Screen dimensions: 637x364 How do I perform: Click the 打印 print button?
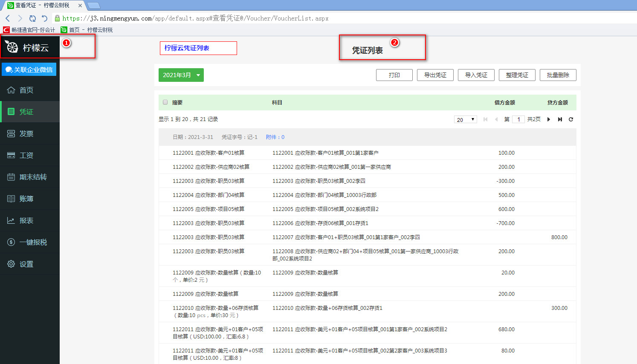(x=394, y=75)
